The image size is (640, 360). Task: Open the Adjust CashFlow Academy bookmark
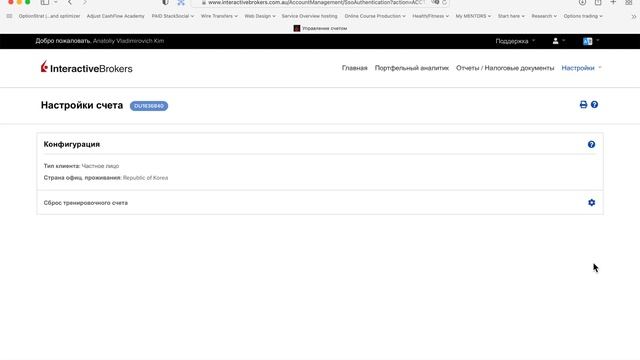[116, 16]
